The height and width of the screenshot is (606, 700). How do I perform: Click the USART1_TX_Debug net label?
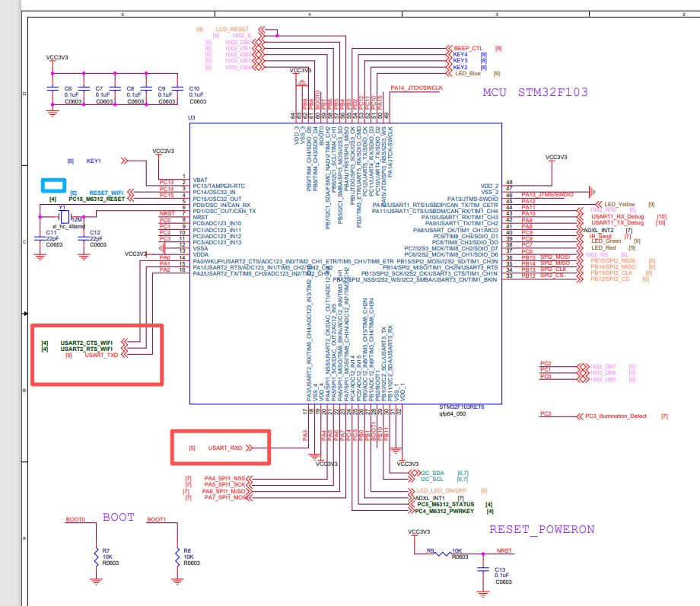coord(618,223)
